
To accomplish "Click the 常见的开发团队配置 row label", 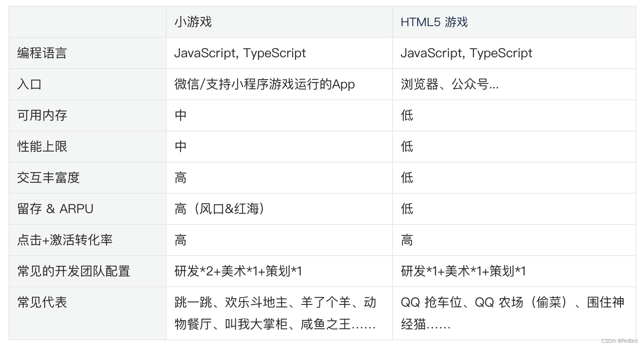I will click(x=74, y=271).
